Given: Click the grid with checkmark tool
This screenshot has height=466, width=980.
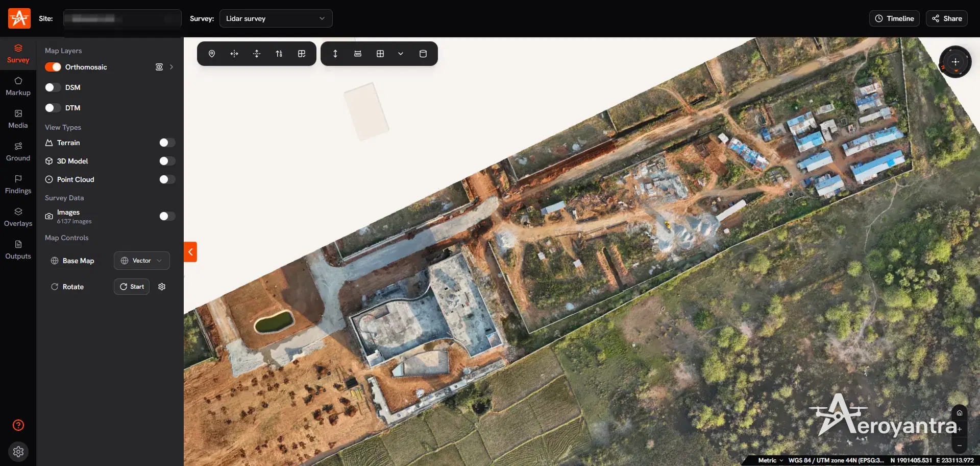Looking at the screenshot, I should [302, 54].
